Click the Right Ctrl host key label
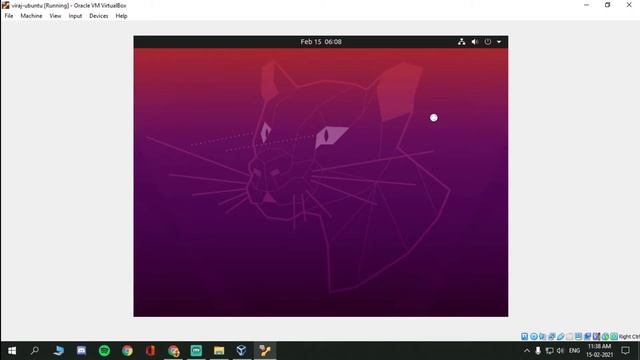640x360 pixels. [x=629, y=337]
